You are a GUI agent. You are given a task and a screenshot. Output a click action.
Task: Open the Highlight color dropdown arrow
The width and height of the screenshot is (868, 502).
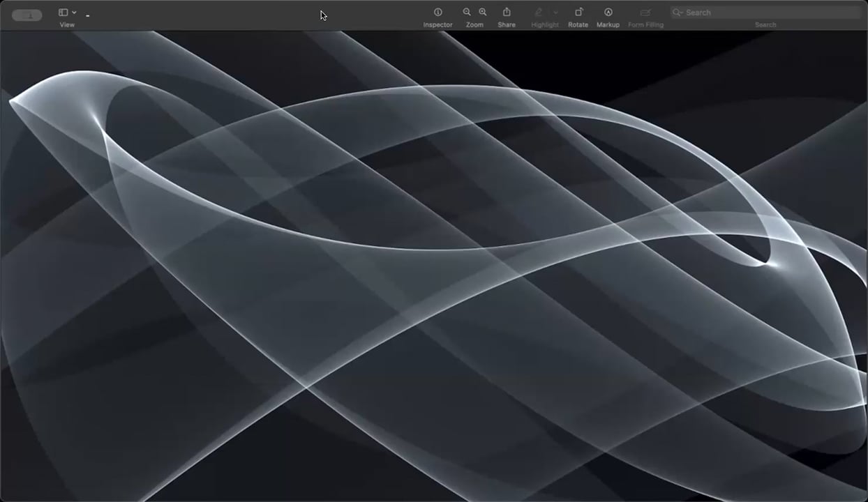point(555,13)
